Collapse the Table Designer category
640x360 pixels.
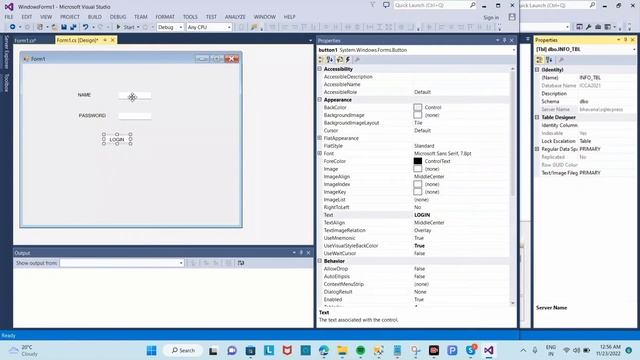(537, 117)
